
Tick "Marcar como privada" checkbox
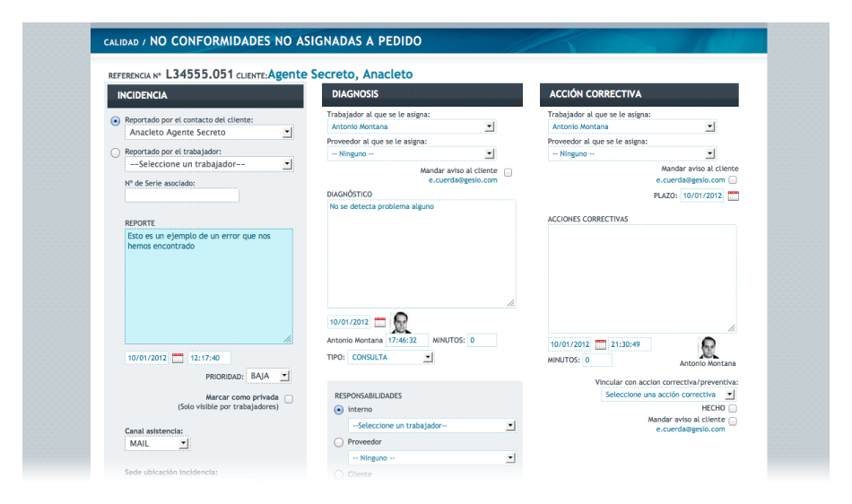[289, 399]
